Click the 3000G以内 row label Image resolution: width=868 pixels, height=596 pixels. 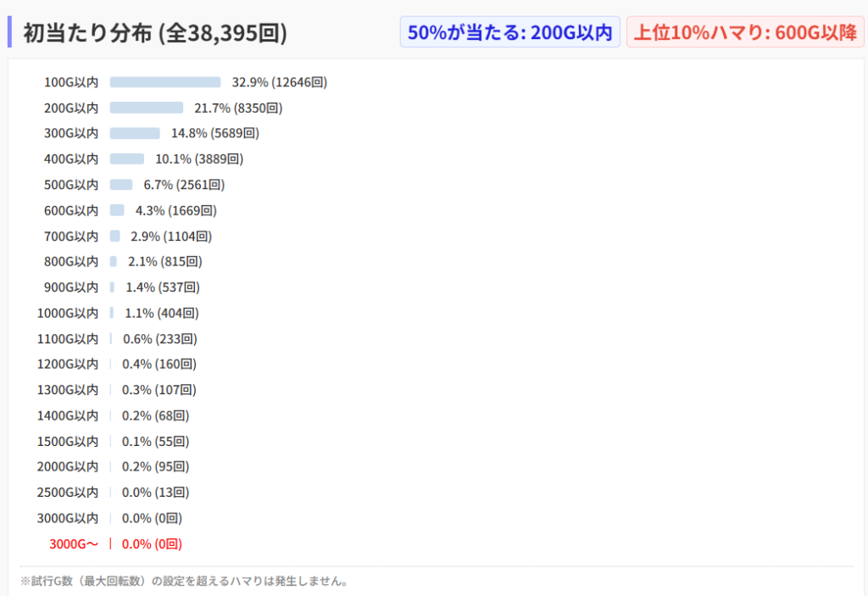(x=68, y=518)
